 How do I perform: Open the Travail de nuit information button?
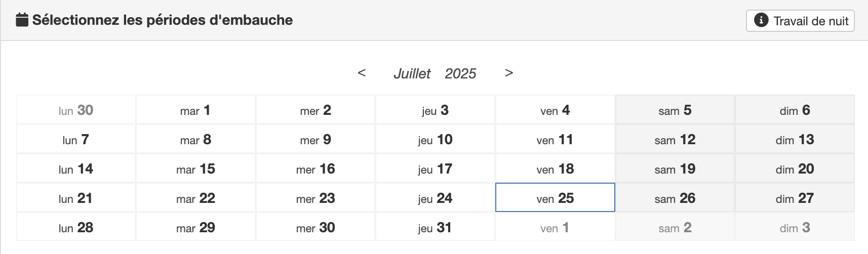point(800,21)
